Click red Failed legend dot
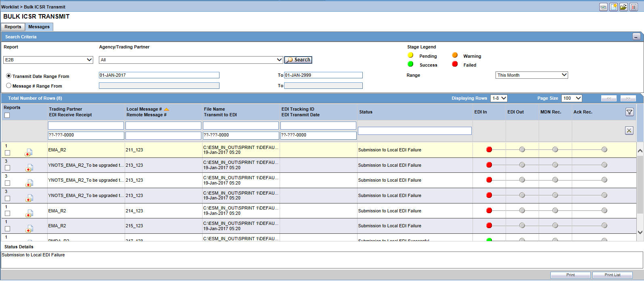The height and width of the screenshot is (281, 644). pos(455,64)
